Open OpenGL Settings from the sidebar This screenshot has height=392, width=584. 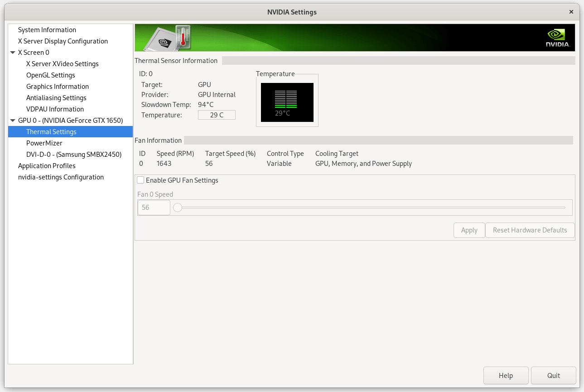point(50,75)
